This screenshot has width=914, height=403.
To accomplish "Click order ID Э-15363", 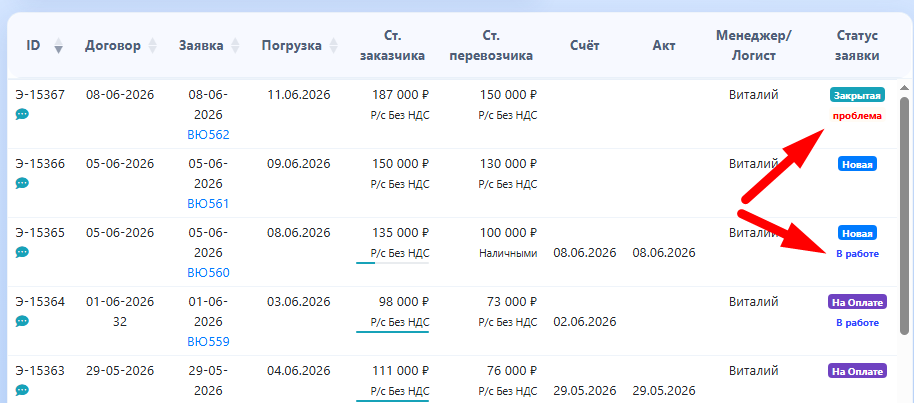I will coord(40,370).
